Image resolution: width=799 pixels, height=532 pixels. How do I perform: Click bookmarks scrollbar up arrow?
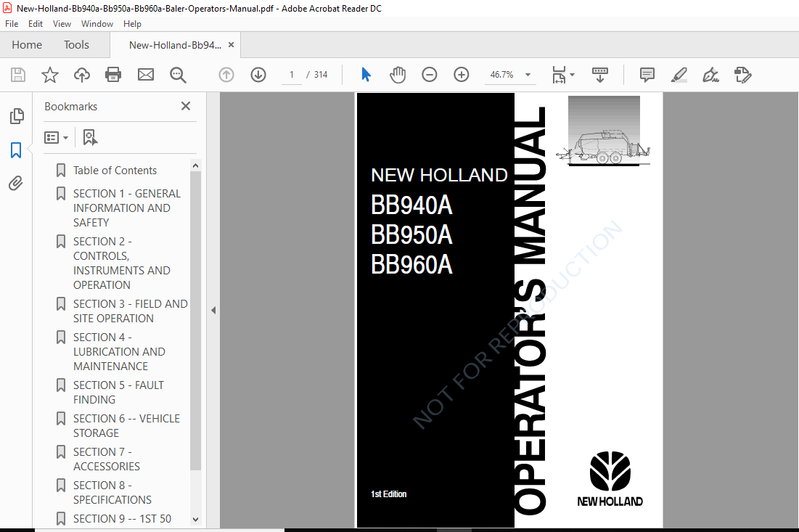(196, 165)
